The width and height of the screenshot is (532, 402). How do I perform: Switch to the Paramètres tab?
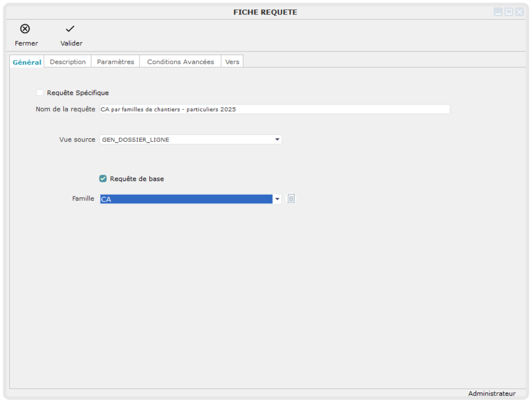pyautogui.click(x=115, y=62)
